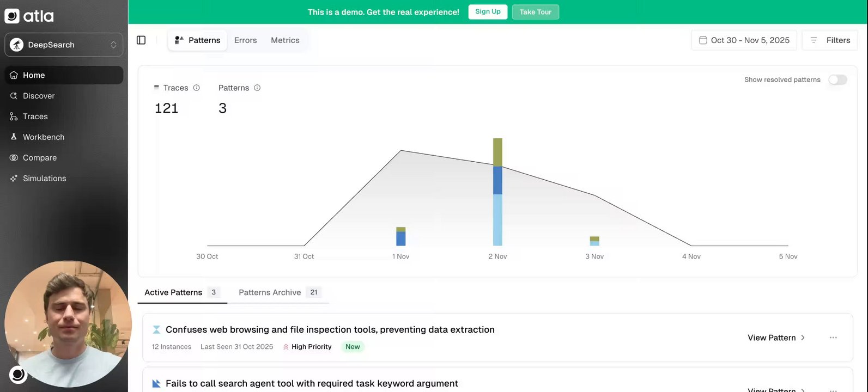Image resolution: width=868 pixels, height=392 pixels.
Task: Open three-dot menu for first pattern
Action: (x=833, y=338)
